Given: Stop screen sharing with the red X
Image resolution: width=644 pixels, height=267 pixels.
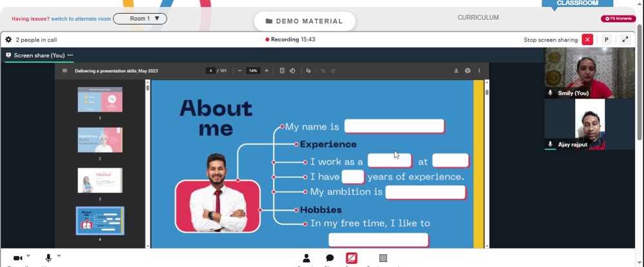Looking at the screenshot, I should point(588,40).
